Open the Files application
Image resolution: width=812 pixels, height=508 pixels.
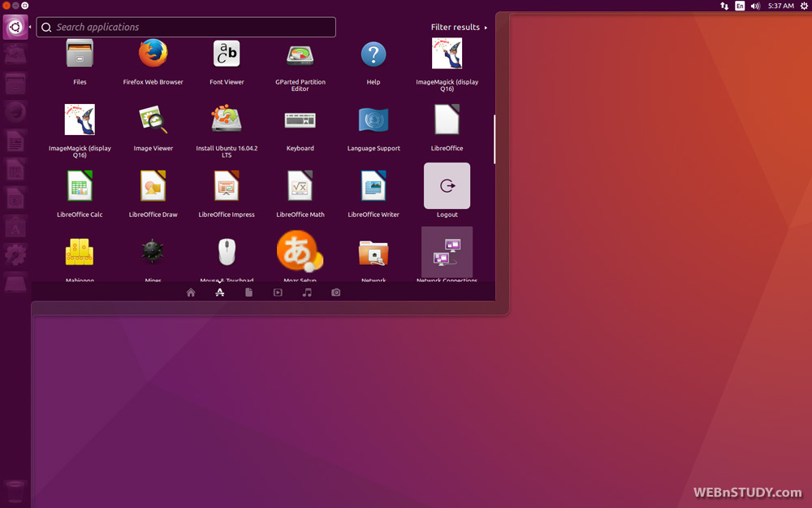80,54
